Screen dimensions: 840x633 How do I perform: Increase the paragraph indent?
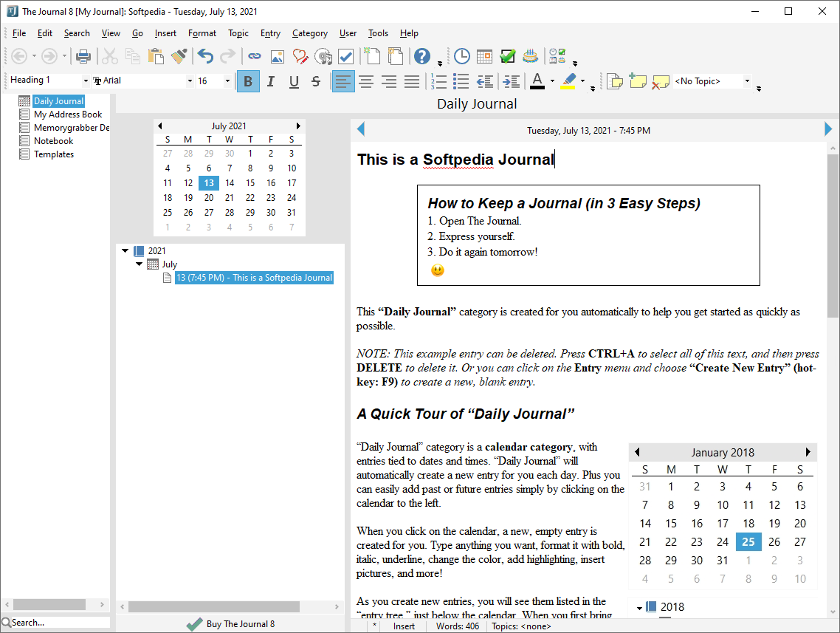click(x=511, y=81)
